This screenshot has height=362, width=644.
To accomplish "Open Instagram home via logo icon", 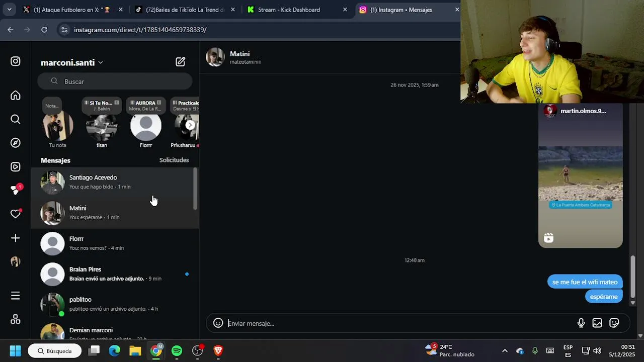I will (x=16, y=61).
